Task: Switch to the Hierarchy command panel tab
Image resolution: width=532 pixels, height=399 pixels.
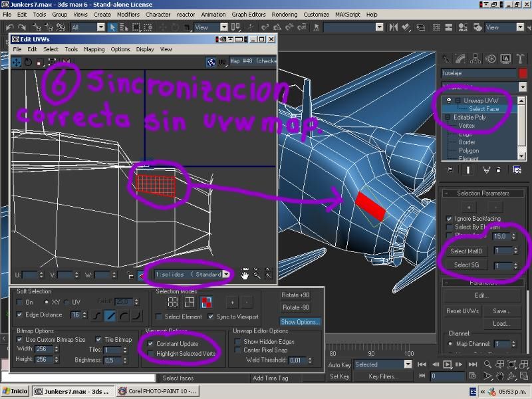Action: tap(475, 59)
